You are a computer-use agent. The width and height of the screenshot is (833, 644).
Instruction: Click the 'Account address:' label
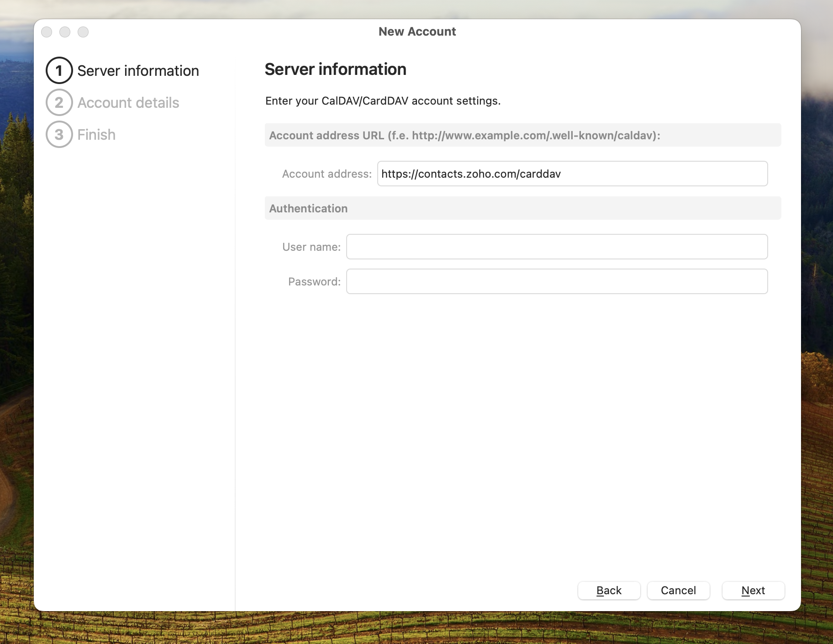click(327, 174)
